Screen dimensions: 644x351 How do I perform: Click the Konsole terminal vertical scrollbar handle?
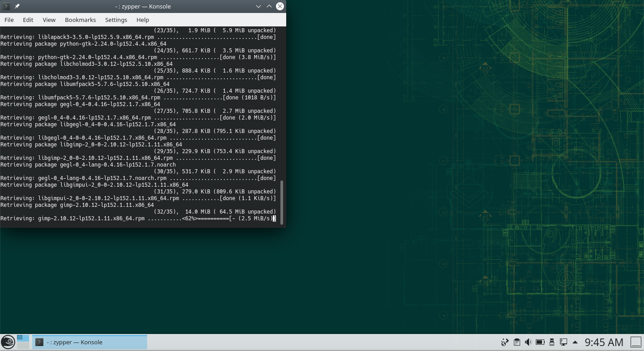pyautogui.click(x=282, y=202)
